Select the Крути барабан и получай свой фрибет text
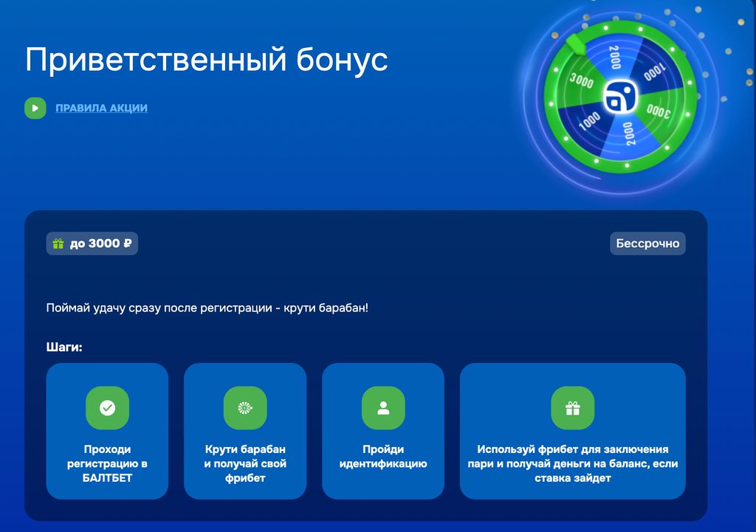The width and height of the screenshot is (756, 532). coord(245,463)
